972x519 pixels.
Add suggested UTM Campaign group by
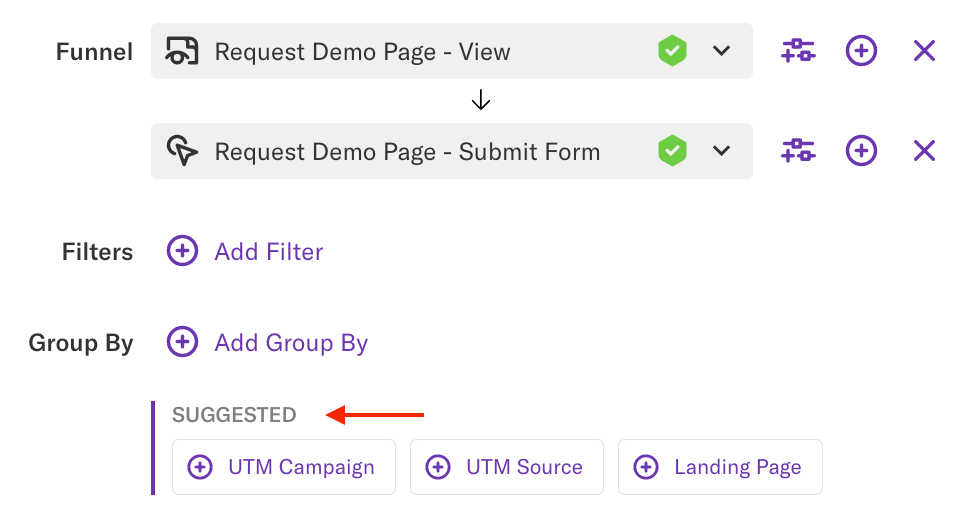coord(284,467)
